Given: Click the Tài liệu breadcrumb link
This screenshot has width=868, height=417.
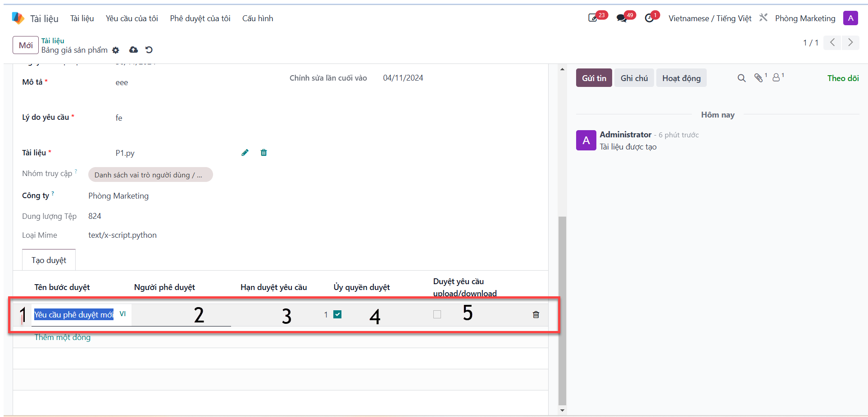Looking at the screenshot, I should point(53,41).
